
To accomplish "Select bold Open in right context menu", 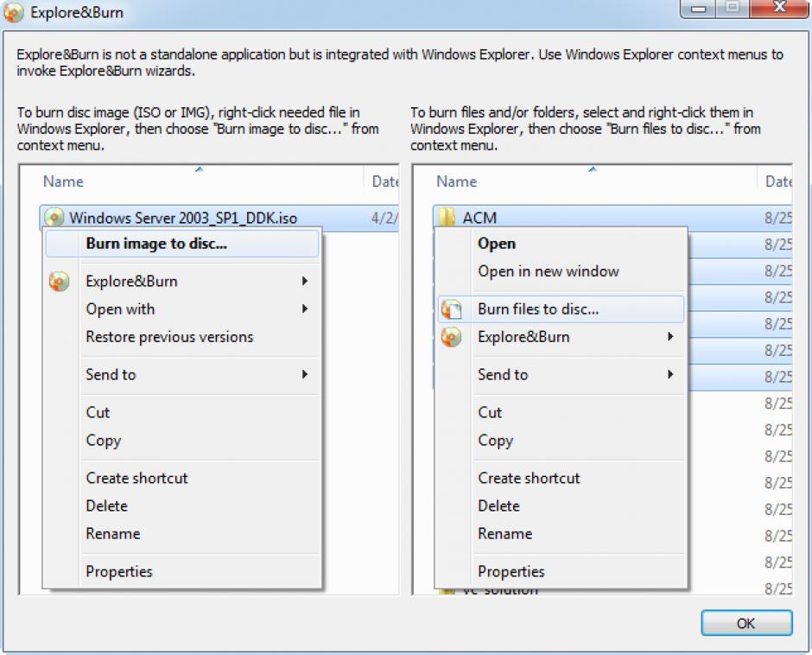I will pos(561,244).
